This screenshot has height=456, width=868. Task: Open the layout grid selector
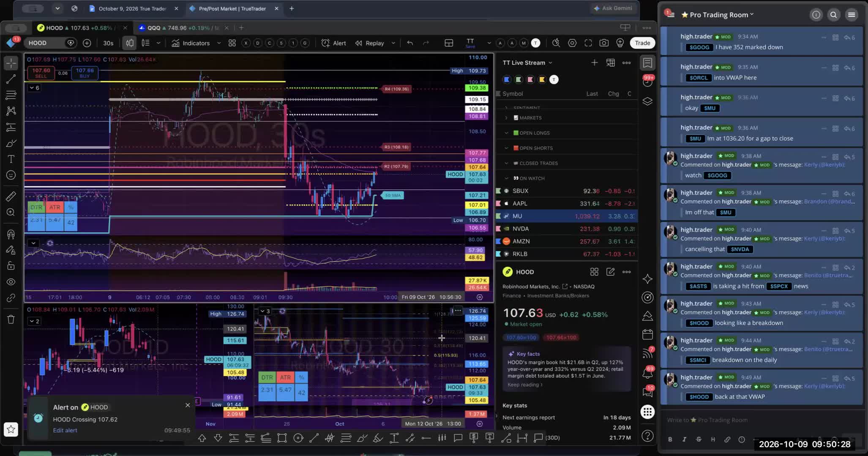point(449,43)
